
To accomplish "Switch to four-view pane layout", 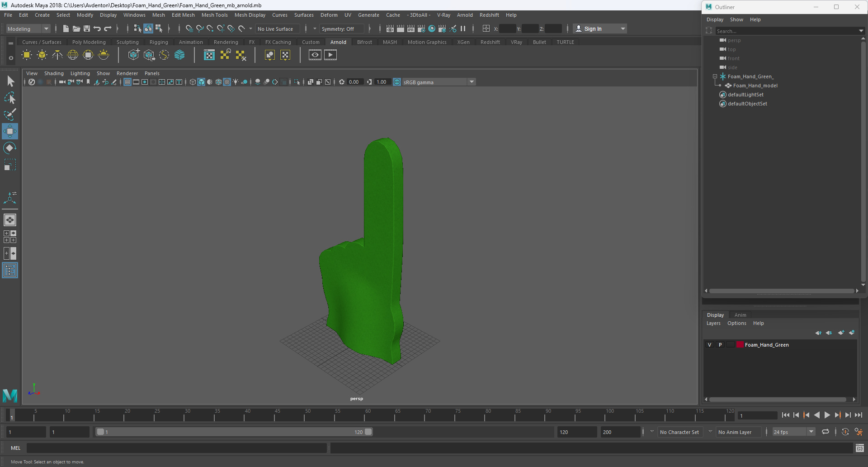I will point(10,237).
